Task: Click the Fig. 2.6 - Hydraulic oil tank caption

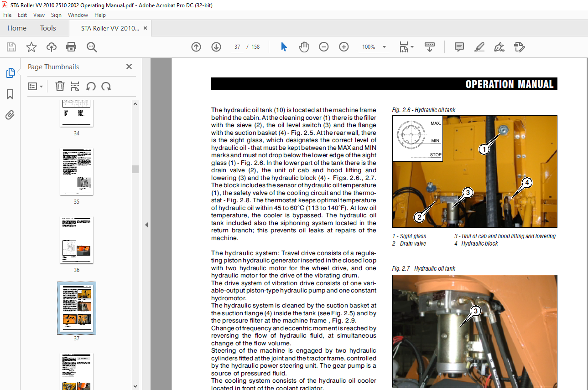Action: click(423, 110)
